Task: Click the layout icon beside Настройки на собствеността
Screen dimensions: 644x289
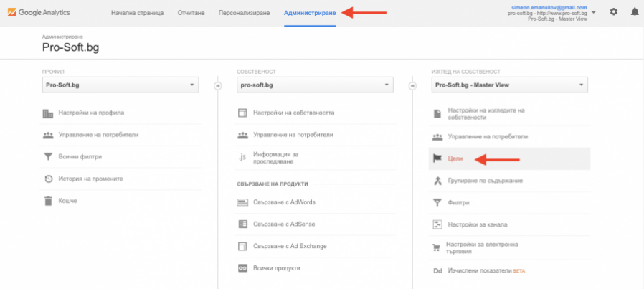Action: point(242,113)
